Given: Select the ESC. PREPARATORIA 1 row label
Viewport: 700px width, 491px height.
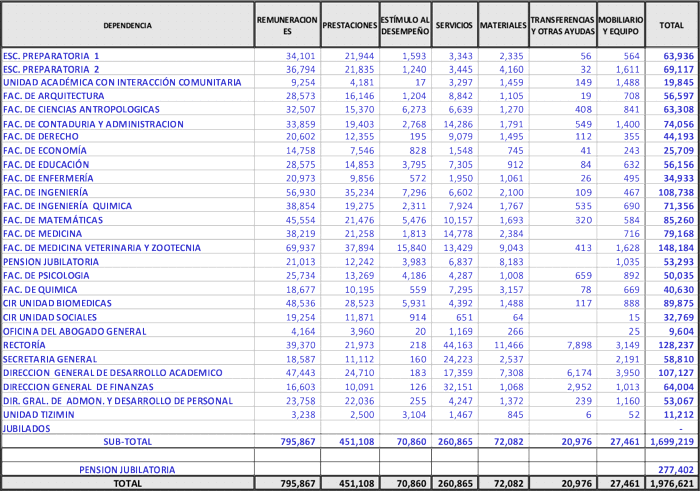Looking at the screenshot, I should click(x=51, y=56).
